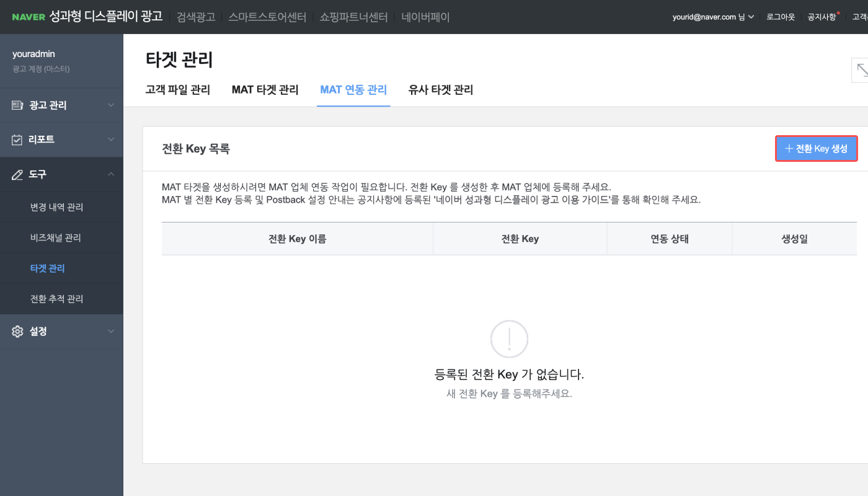868x496 pixels.
Task: Click the 전환 Key 생성 button
Action: coord(816,149)
